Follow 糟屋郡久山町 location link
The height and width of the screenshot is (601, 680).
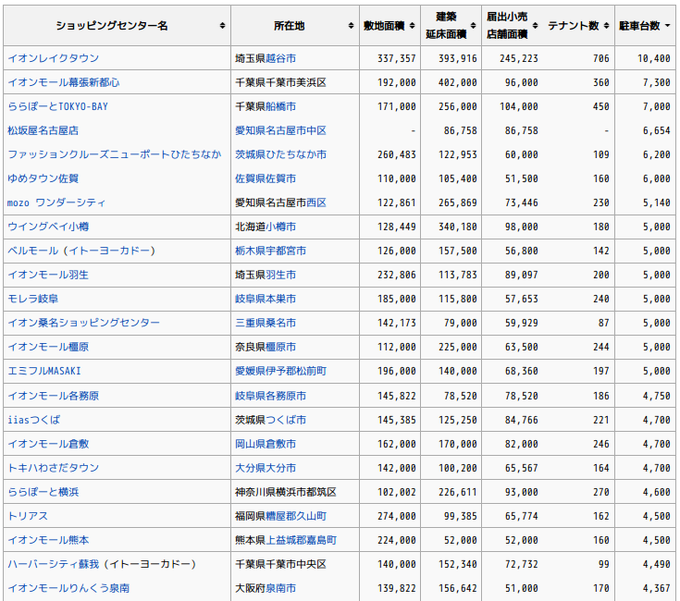pos(296,516)
